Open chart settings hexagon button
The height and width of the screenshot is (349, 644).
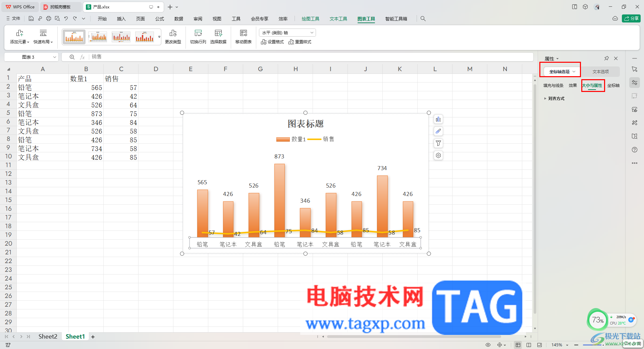(438, 155)
